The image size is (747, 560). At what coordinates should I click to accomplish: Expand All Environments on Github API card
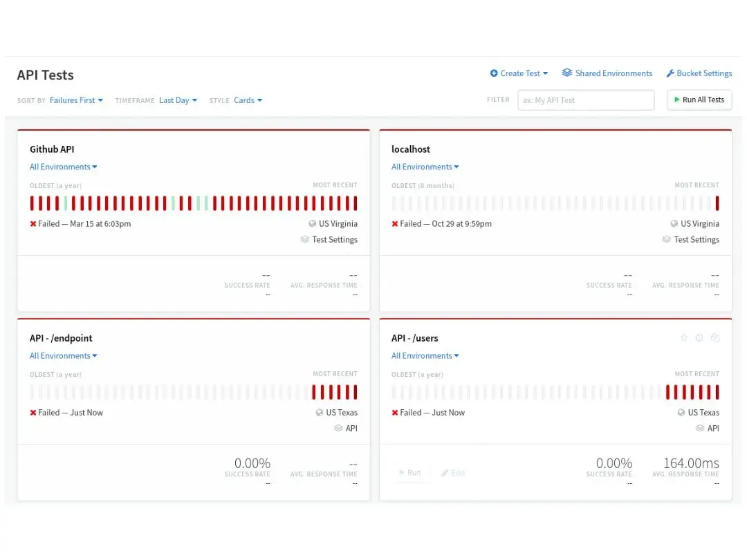(63, 167)
